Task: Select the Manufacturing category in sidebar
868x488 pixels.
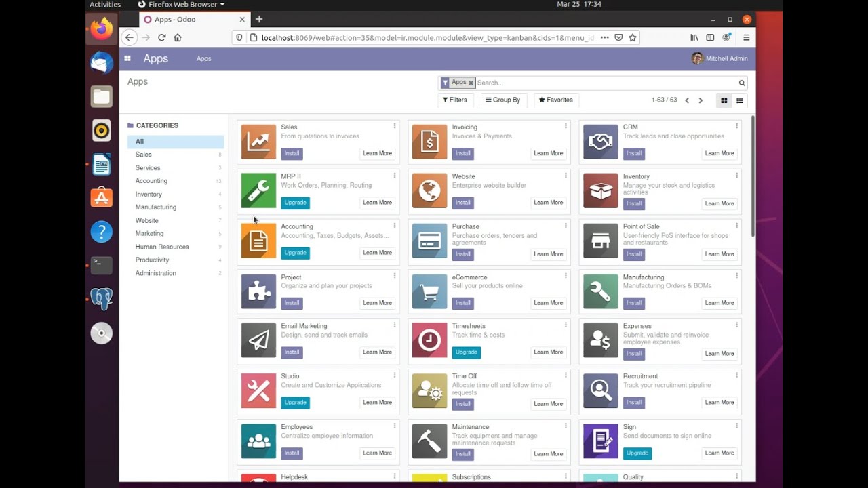Action: click(x=176, y=207)
